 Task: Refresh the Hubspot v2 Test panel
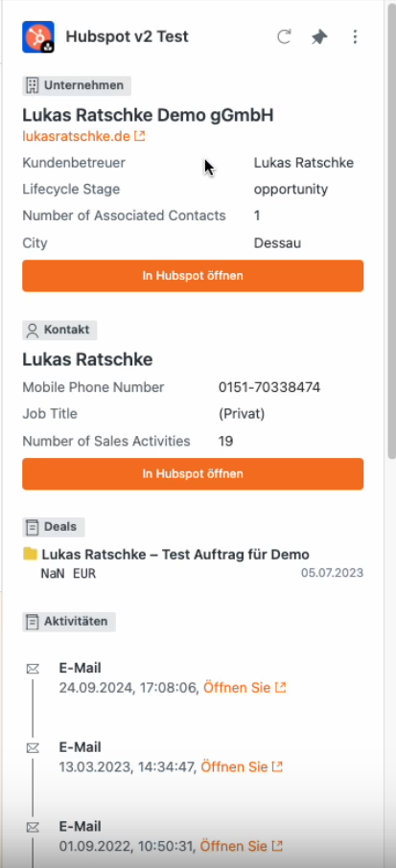284,37
